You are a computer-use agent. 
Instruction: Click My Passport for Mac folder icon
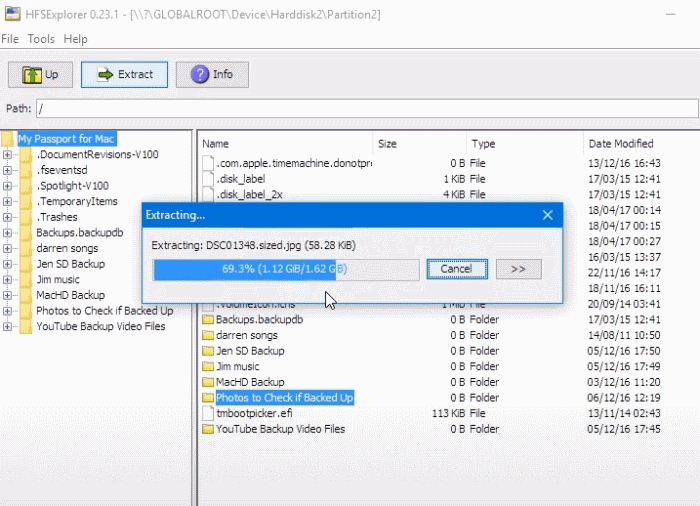click(x=8, y=139)
